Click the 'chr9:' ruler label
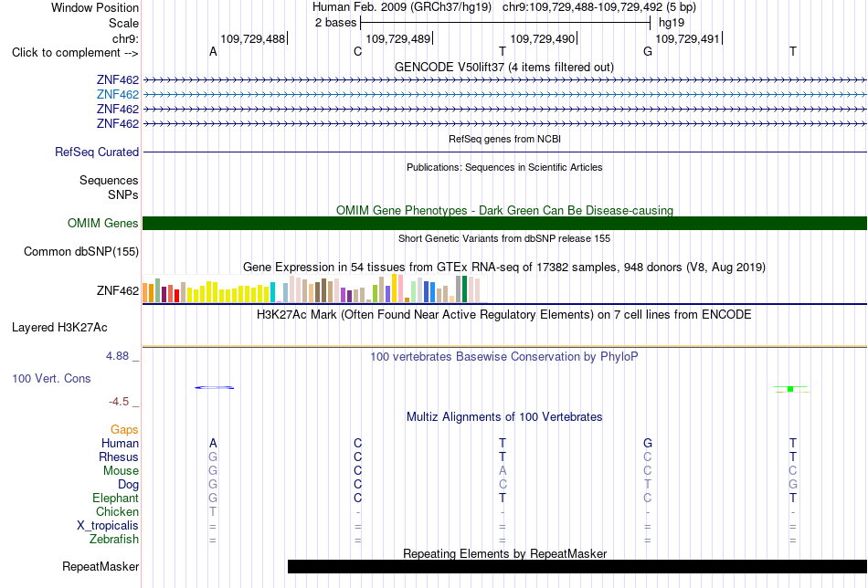Viewport: 868px width, 588px height. click(125, 38)
